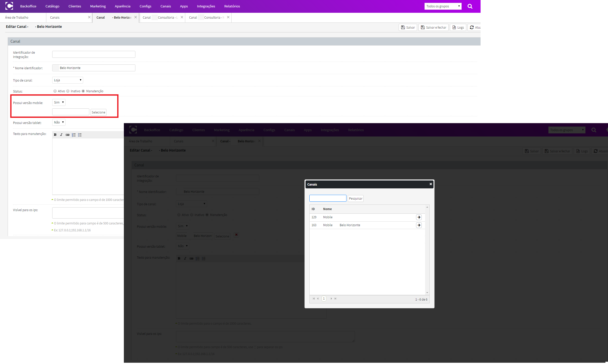The width and height of the screenshot is (608, 364).
Task: Open the Clientes menu
Action: tap(75, 6)
